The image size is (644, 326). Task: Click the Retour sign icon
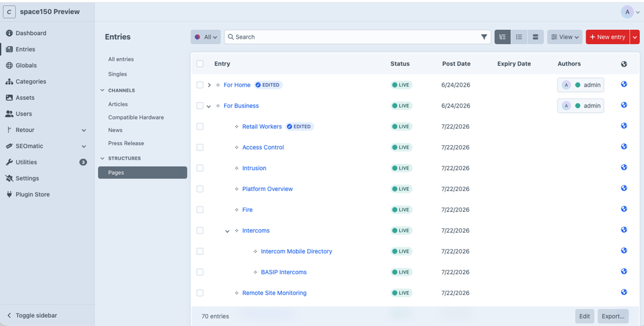pyautogui.click(x=9, y=130)
